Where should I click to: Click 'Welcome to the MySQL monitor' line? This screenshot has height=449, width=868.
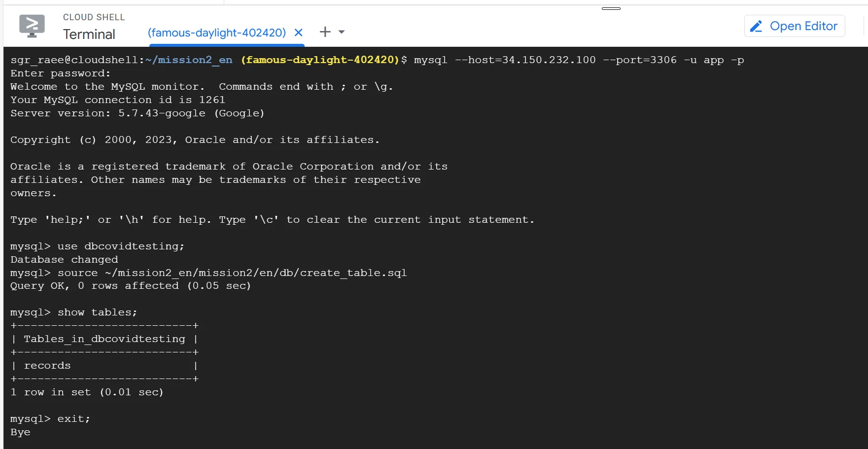[x=202, y=86]
